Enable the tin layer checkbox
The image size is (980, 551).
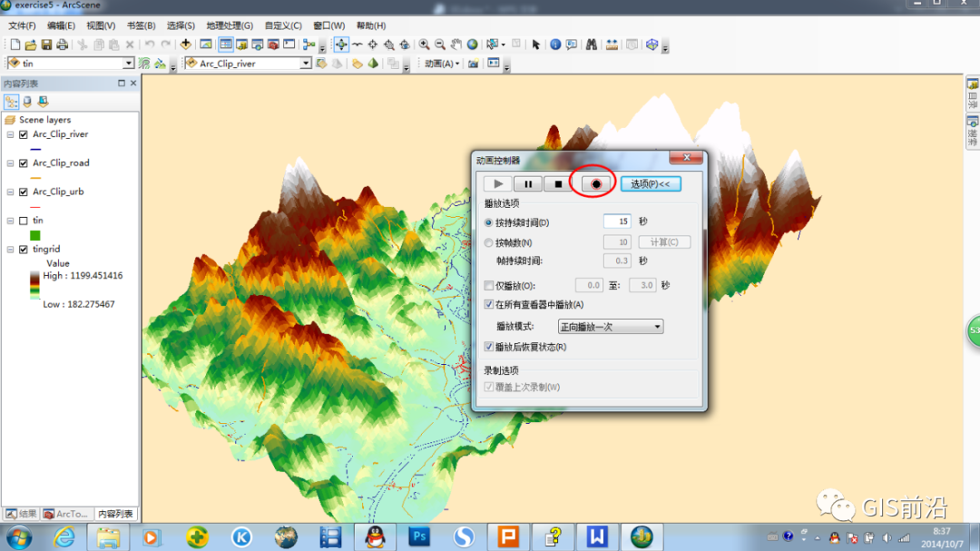(24, 221)
